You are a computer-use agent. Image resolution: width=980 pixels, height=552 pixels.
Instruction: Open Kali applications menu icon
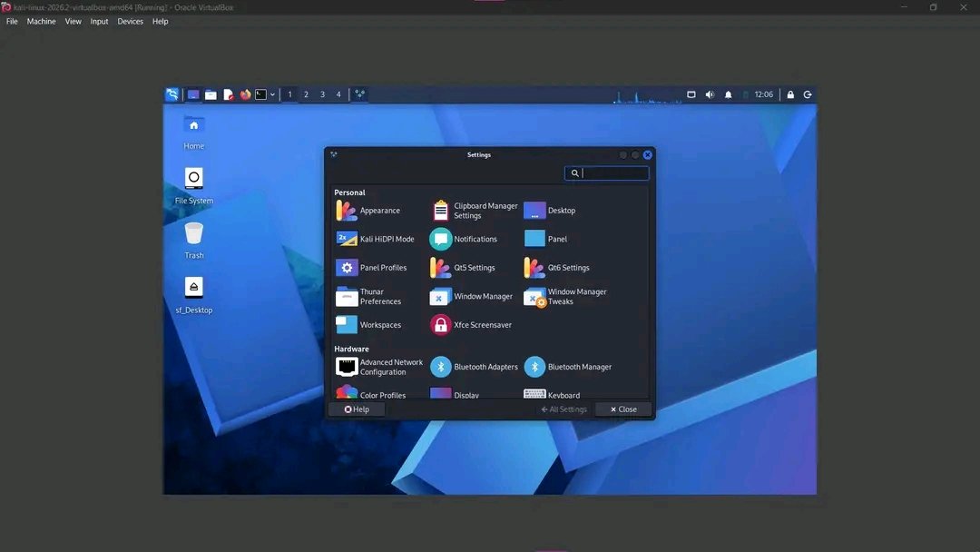[171, 94]
